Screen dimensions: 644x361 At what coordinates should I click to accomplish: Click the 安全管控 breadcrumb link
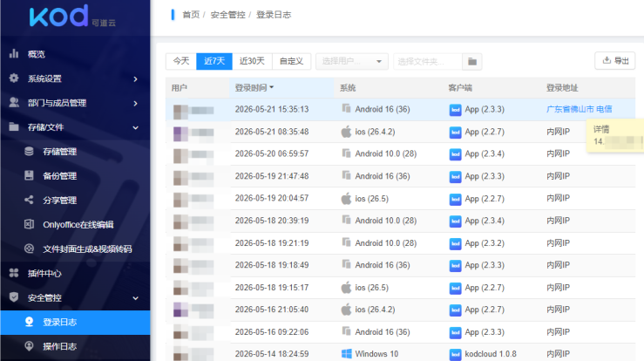coord(228,15)
